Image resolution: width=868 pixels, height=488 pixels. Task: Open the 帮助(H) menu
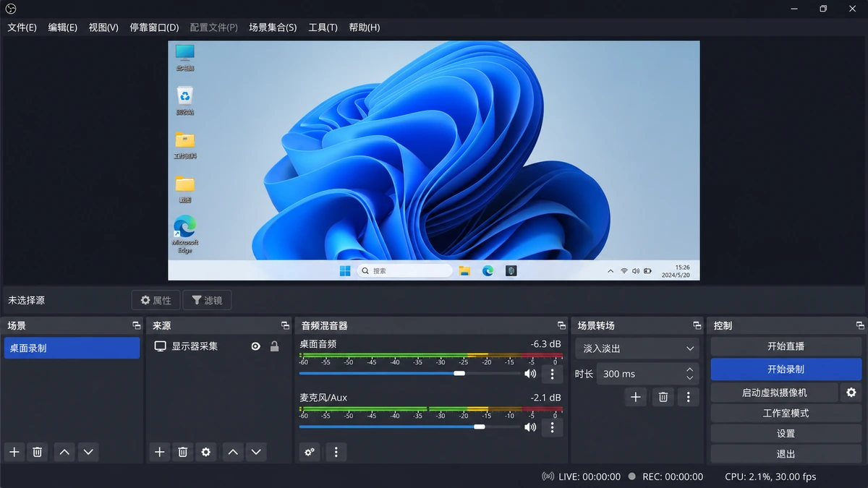(364, 27)
